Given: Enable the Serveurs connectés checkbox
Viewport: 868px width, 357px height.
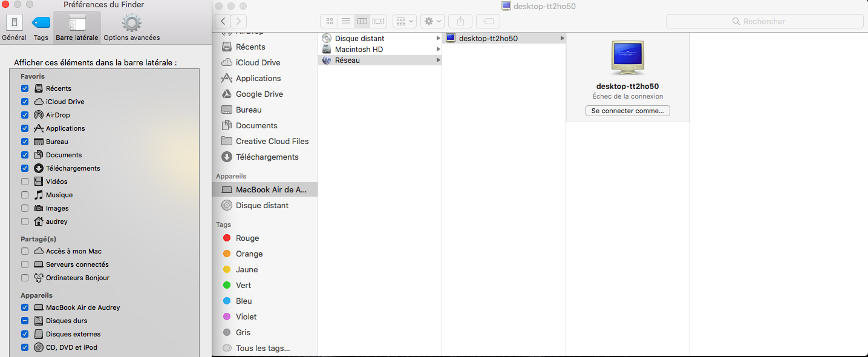Looking at the screenshot, I should pyautogui.click(x=25, y=264).
